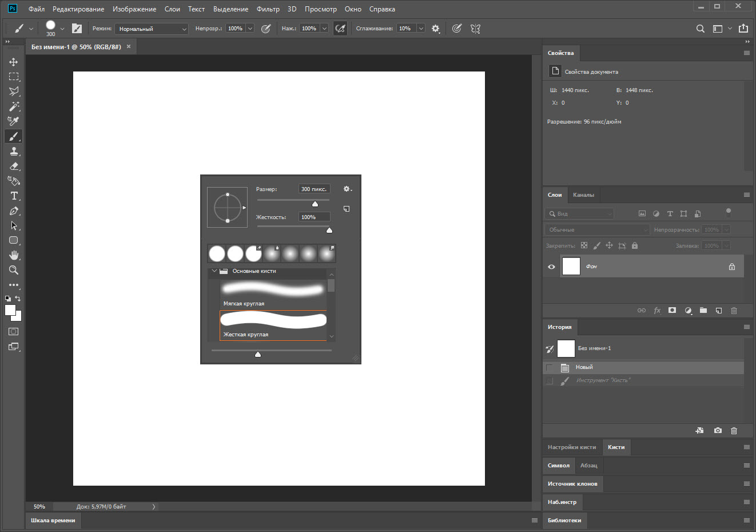This screenshot has width=756, height=532.
Task: Toggle pressure for size
Action: click(x=456, y=29)
